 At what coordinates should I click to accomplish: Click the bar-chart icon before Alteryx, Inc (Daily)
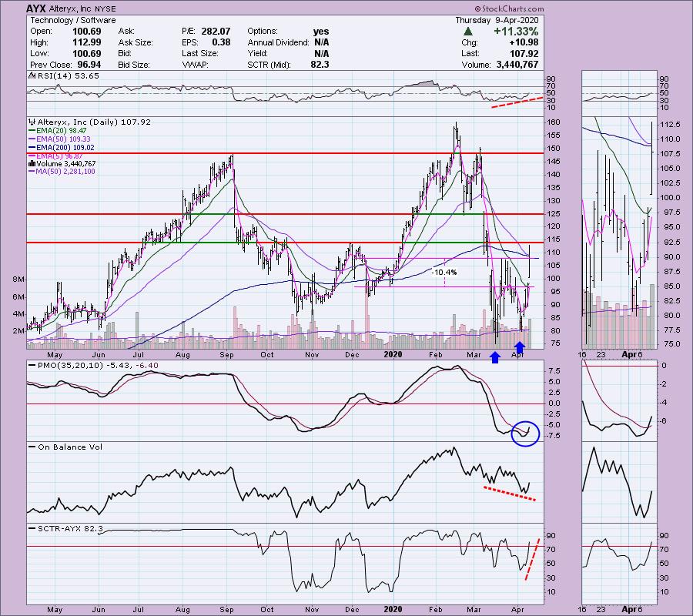pyautogui.click(x=32, y=122)
